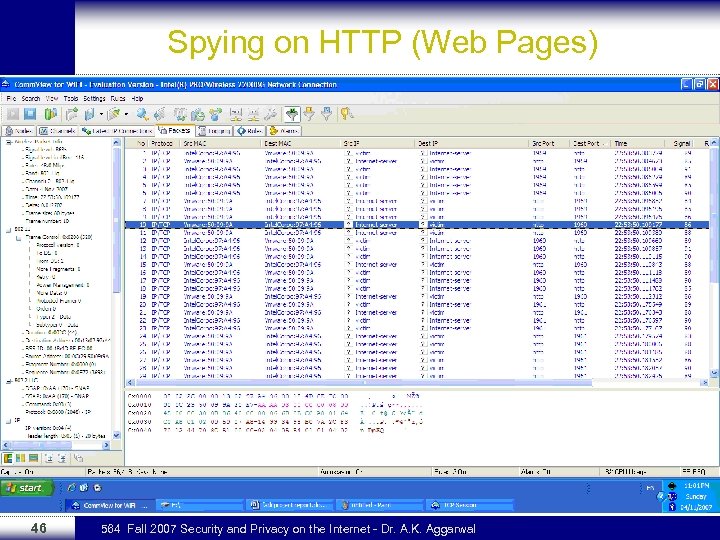Select packet row number 19
This screenshot has height=540, width=720.
pos(417,297)
